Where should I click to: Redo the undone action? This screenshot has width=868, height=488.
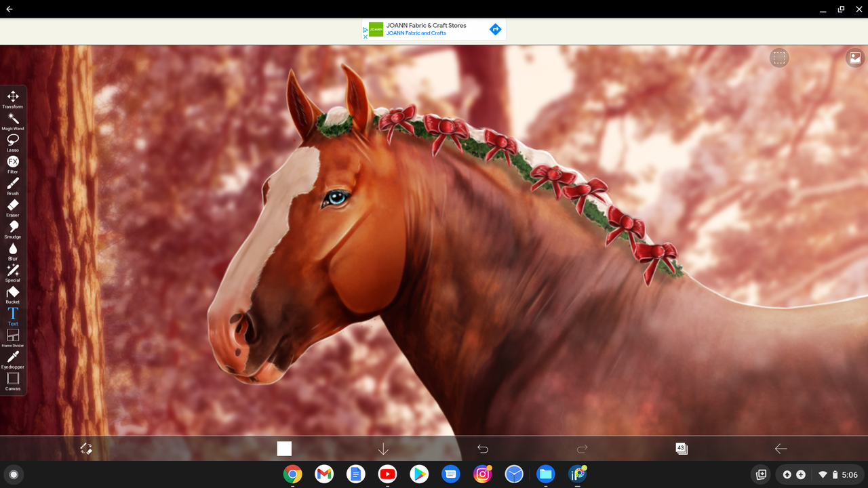pos(582,449)
